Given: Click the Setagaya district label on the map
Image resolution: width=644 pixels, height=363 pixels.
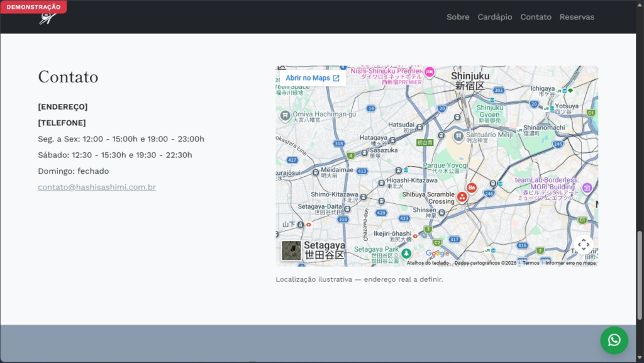Looking at the screenshot, I should coord(325,250).
